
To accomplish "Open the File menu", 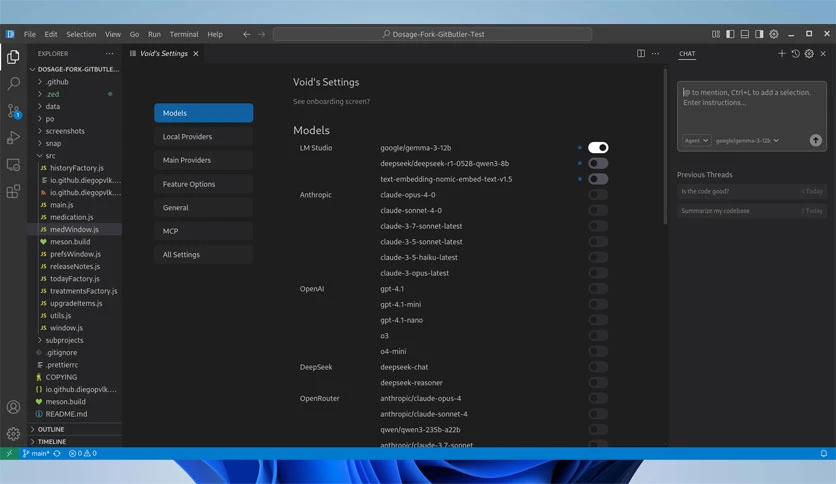I will coord(30,34).
